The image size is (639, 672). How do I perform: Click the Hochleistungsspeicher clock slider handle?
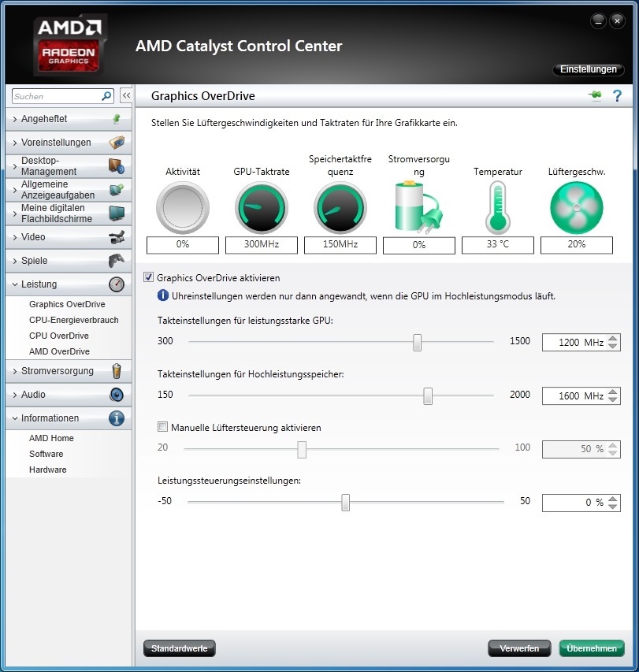(x=428, y=396)
